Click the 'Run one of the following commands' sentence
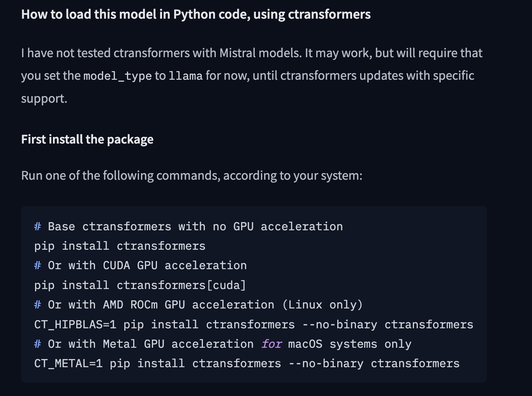 pyautogui.click(x=192, y=175)
